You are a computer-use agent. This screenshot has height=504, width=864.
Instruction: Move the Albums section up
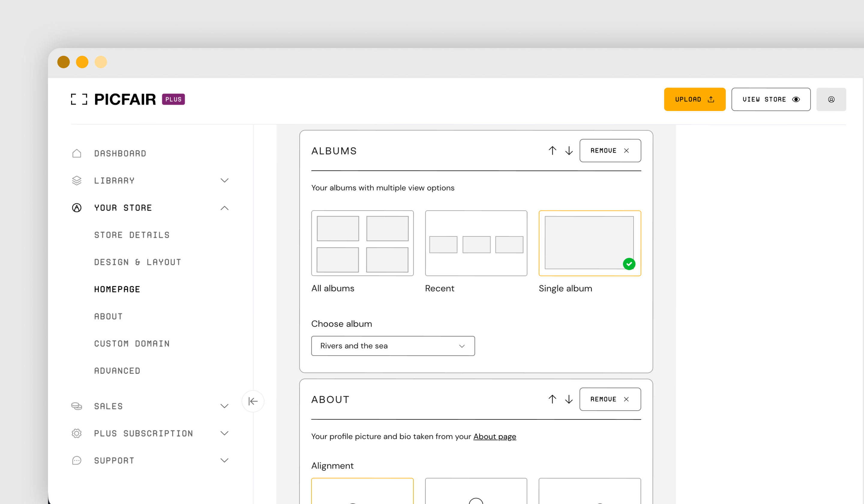tap(552, 151)
